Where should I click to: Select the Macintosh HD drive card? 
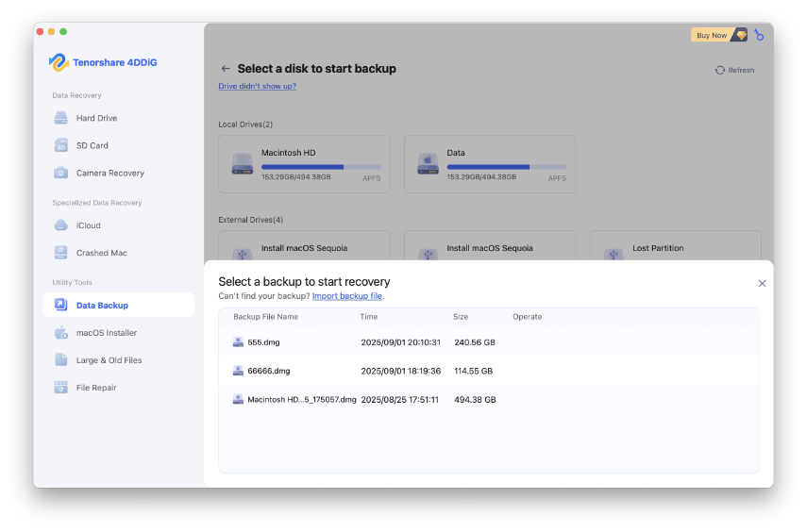point(304,164)
